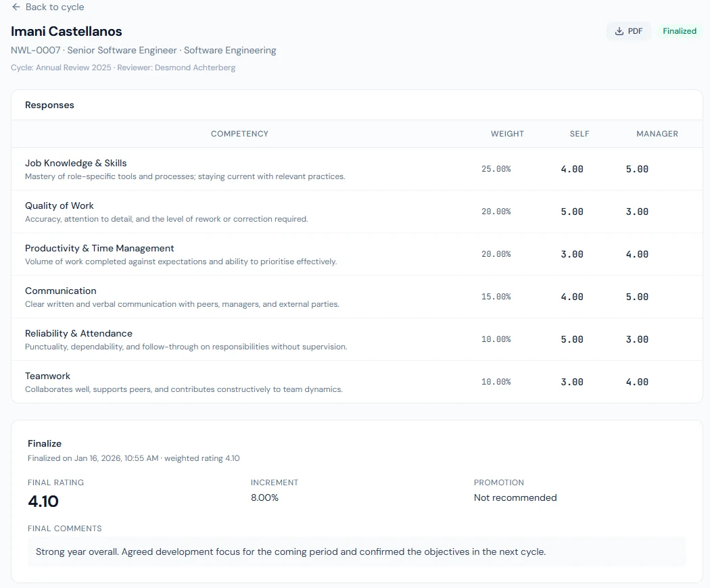Click the 'Volume of work completed' description

(x=181, y=262)
